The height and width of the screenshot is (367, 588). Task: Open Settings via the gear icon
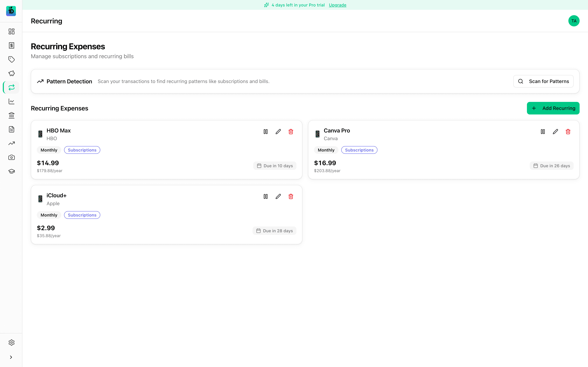click(x=11, y=342)
